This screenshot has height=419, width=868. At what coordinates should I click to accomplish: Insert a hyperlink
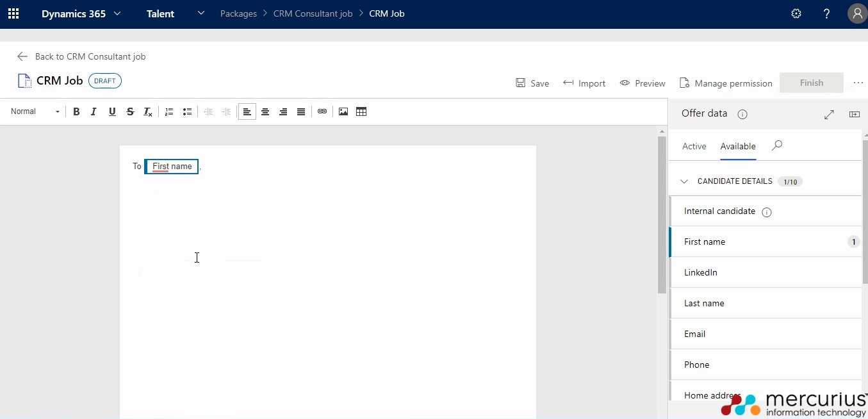(x=322, y=111)
